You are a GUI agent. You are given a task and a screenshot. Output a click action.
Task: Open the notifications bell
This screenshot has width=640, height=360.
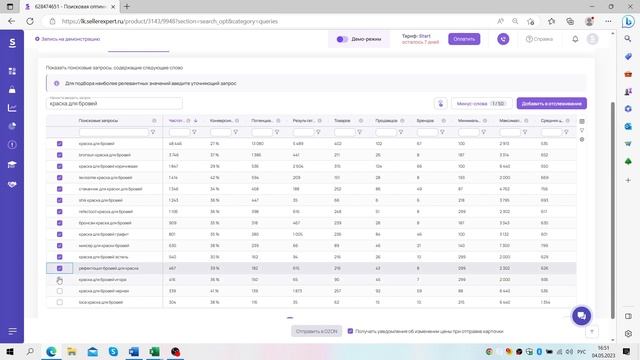tap(575, 39)
